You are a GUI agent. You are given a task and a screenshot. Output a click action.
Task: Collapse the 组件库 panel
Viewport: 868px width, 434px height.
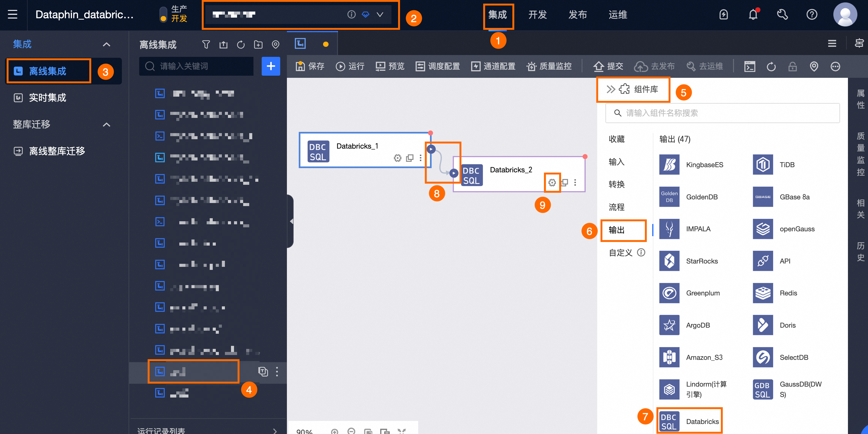coord(611,89)
